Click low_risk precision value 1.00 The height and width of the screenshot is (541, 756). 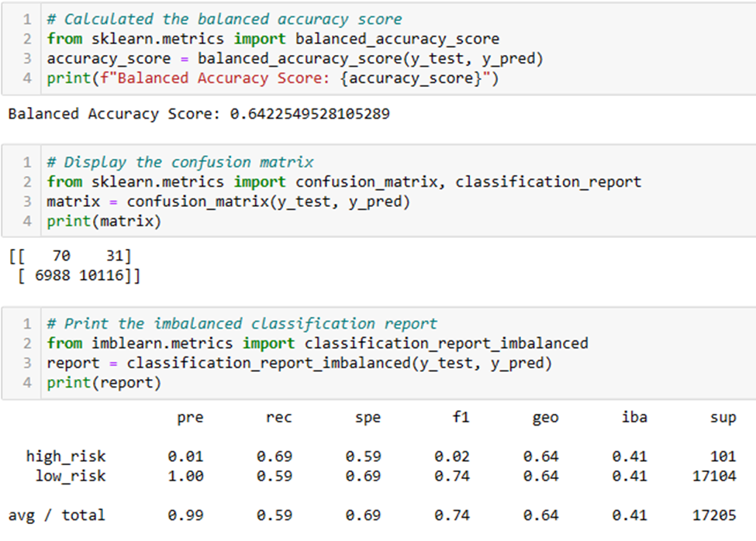[186, 476]
